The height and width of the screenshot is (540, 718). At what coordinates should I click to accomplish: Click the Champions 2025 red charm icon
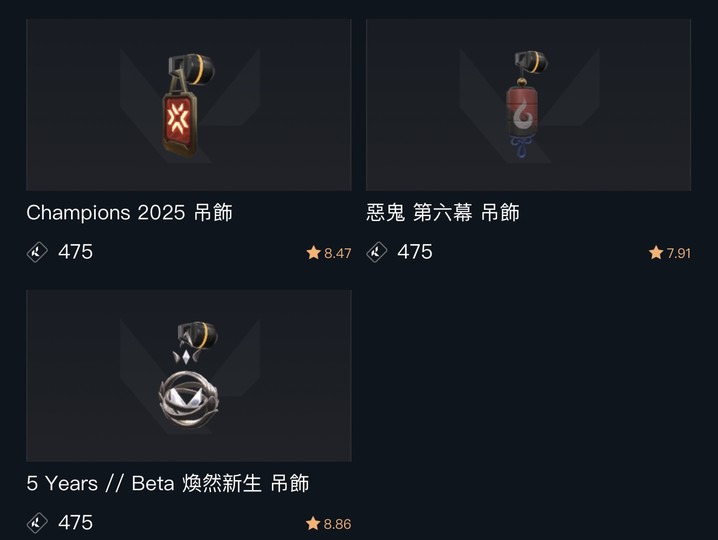pyautogui.click(x=188, y=105)
